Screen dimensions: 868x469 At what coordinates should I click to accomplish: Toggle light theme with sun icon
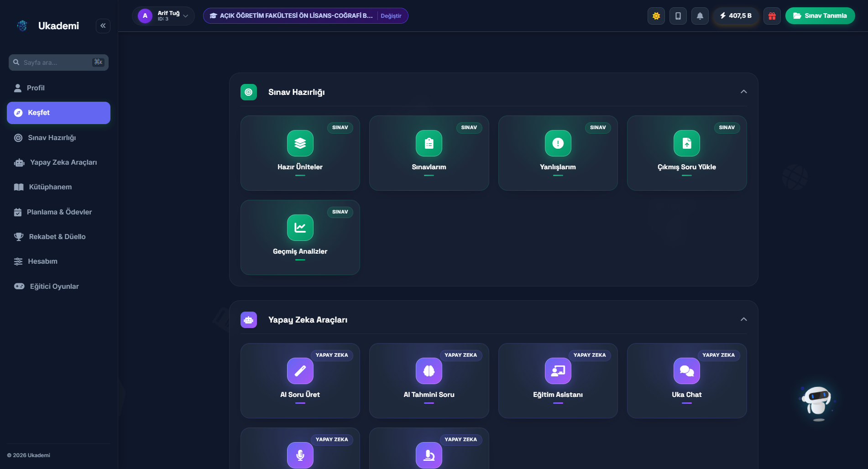(x=656, y=16)
